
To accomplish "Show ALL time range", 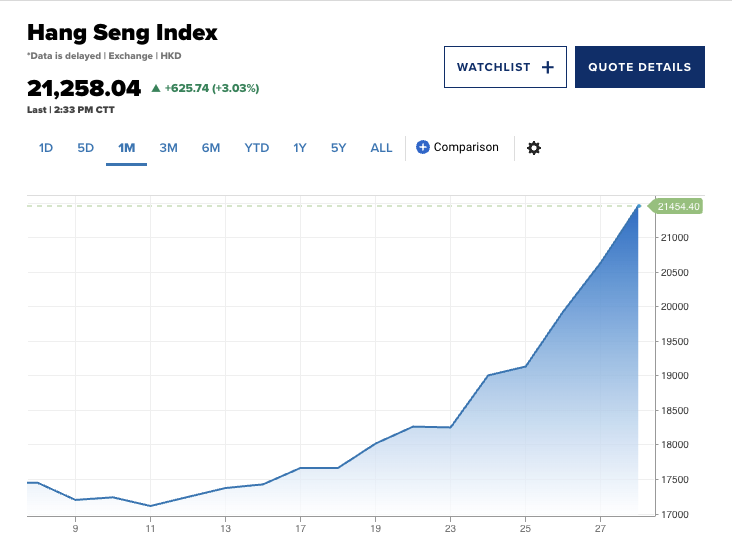I will pos(381,148).
